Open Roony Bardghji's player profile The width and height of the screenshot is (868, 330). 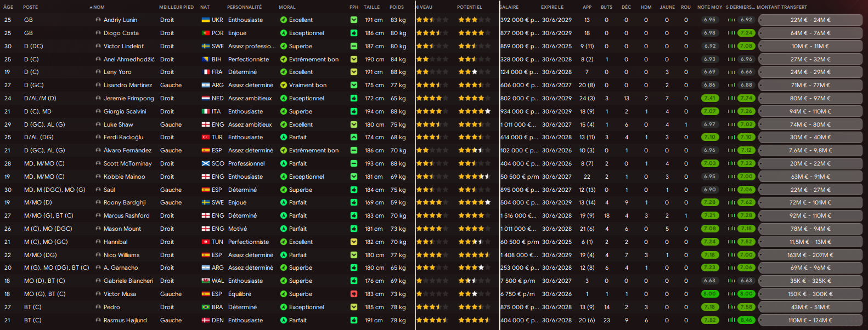[125, 202]
